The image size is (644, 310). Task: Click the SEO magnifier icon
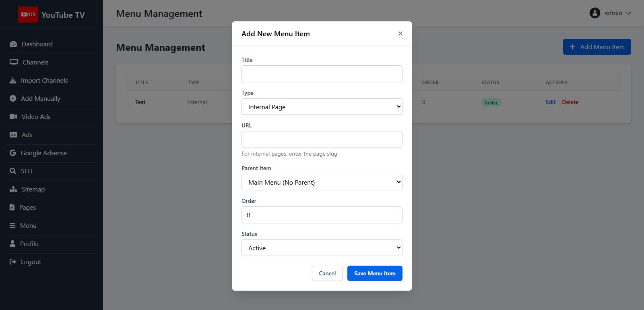(13, 171)
